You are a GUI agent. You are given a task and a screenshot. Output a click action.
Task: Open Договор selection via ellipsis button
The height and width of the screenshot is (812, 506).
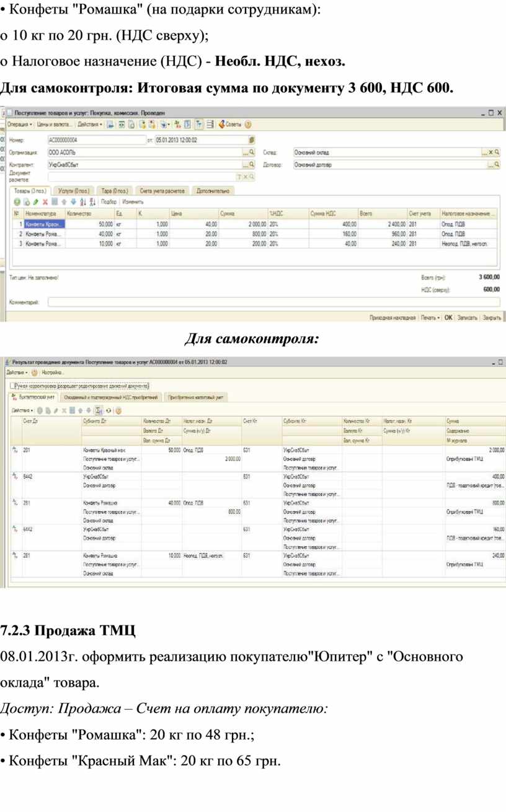(x=490, y=165)
